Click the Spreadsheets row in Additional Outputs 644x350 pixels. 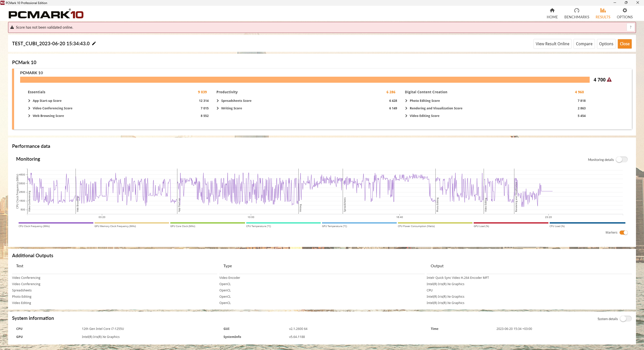[x=322, y=290]
